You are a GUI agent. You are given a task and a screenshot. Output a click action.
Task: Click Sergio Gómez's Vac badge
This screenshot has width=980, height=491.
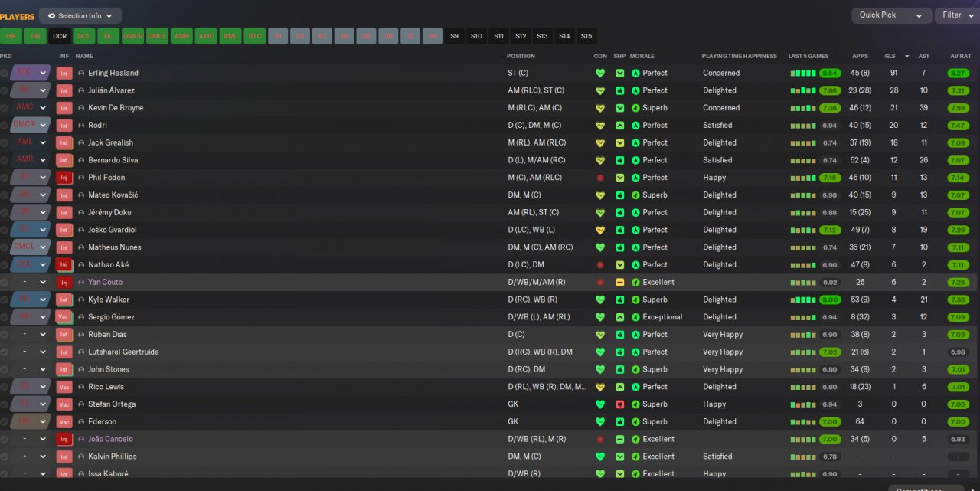64,317
